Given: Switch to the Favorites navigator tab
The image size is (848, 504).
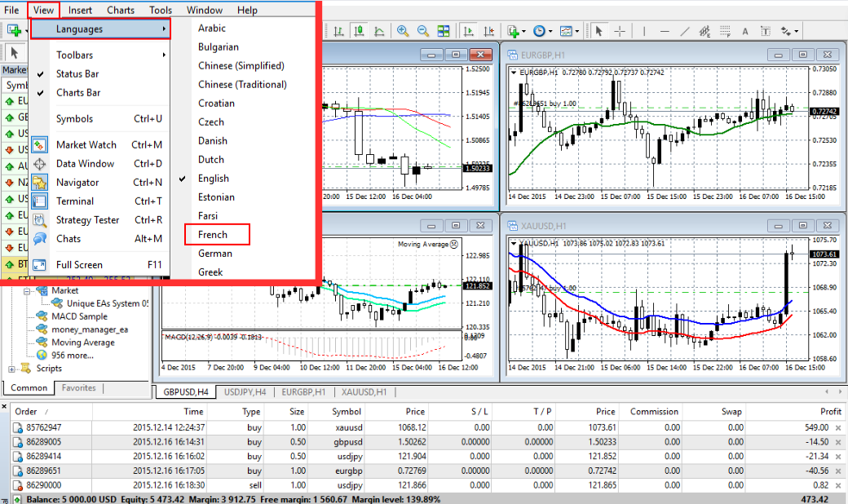Looking at the screenshot, I should tap(78, 387).
